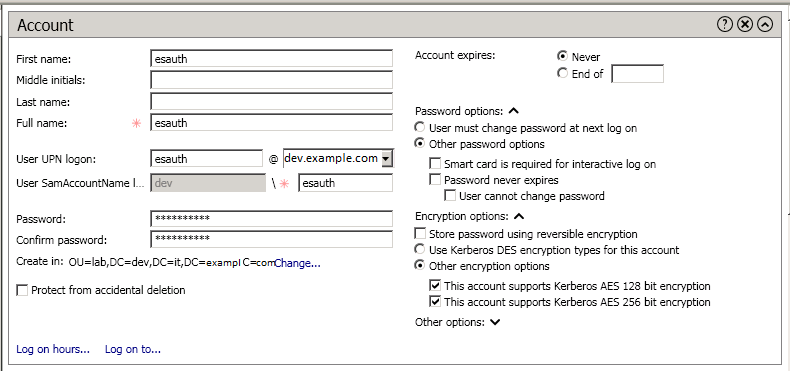Close the Account section with X icon

(x=745, y=24)
